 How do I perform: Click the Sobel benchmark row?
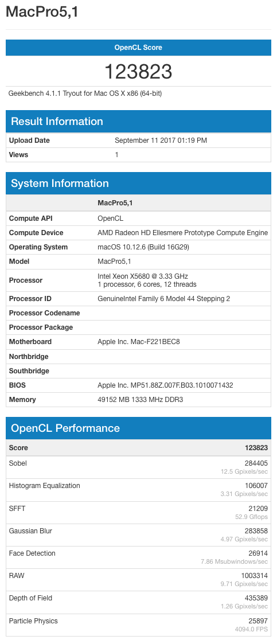(139, 467)
